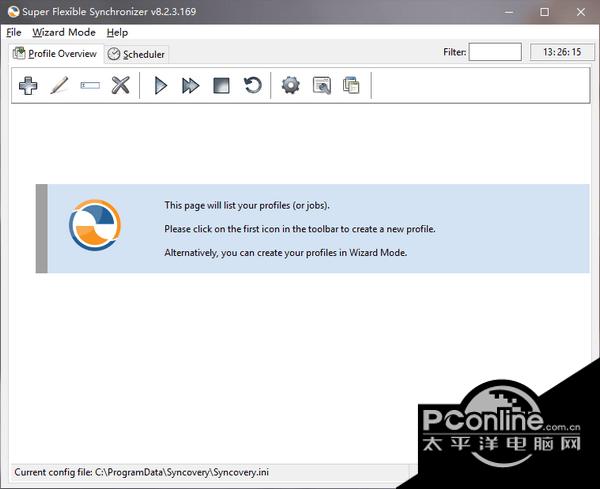The width and height of the screenshot is (600, 489).
Task: Open program settings gear icon
Action: click(291, 85)
